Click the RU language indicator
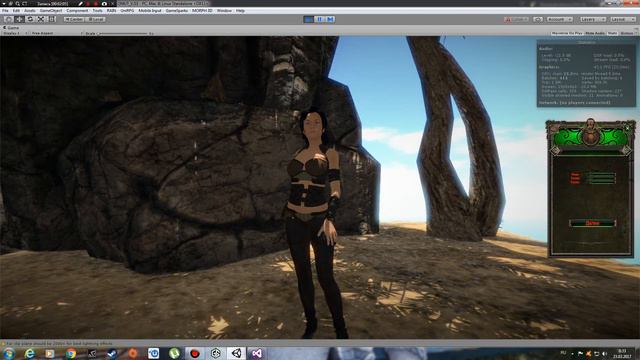The height and width of the screenshot is (360, 640). click(x=563, y=353)
